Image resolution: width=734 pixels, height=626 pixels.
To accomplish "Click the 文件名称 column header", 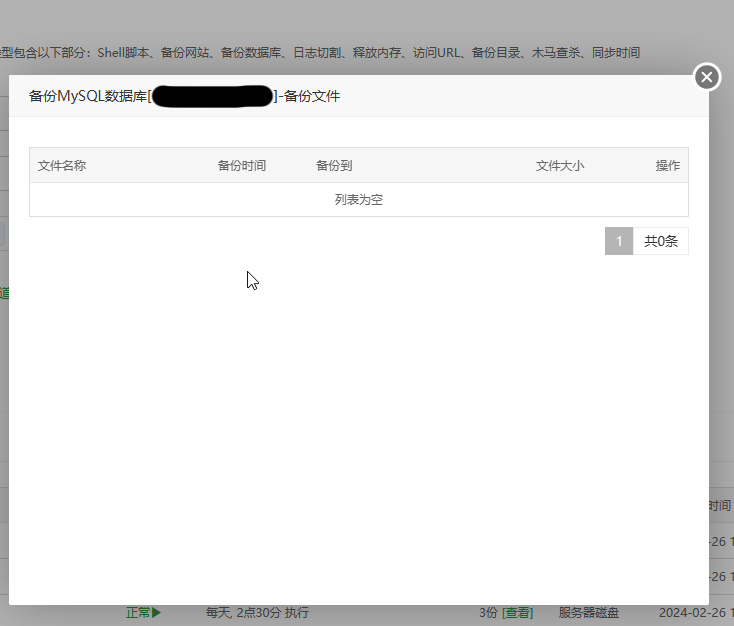I will pos(62,165).
